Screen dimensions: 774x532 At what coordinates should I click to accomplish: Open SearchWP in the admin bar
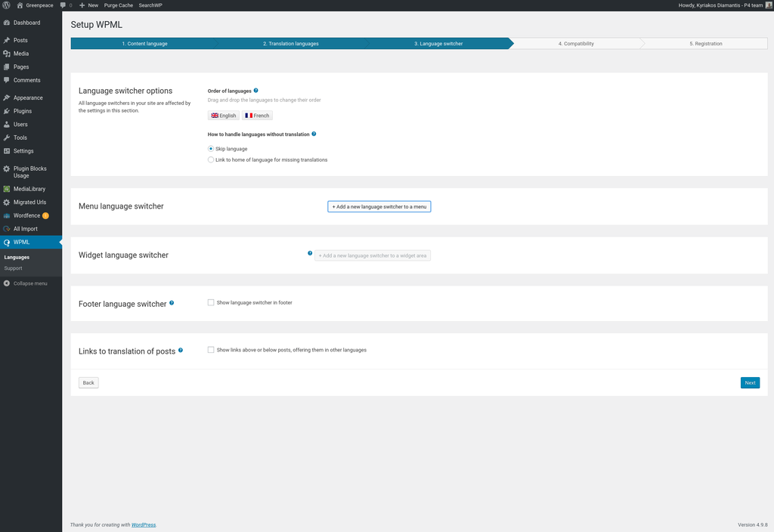[x=150, y=5]
